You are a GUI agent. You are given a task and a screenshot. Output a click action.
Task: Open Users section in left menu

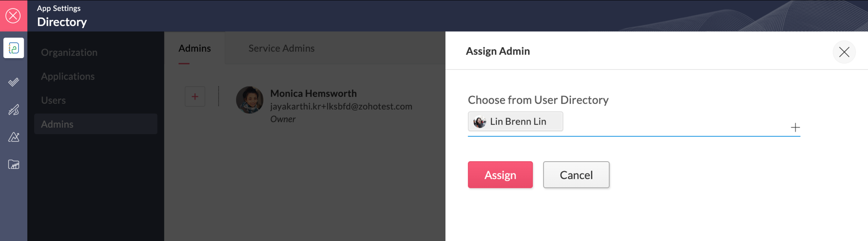[x=53, y=100]
